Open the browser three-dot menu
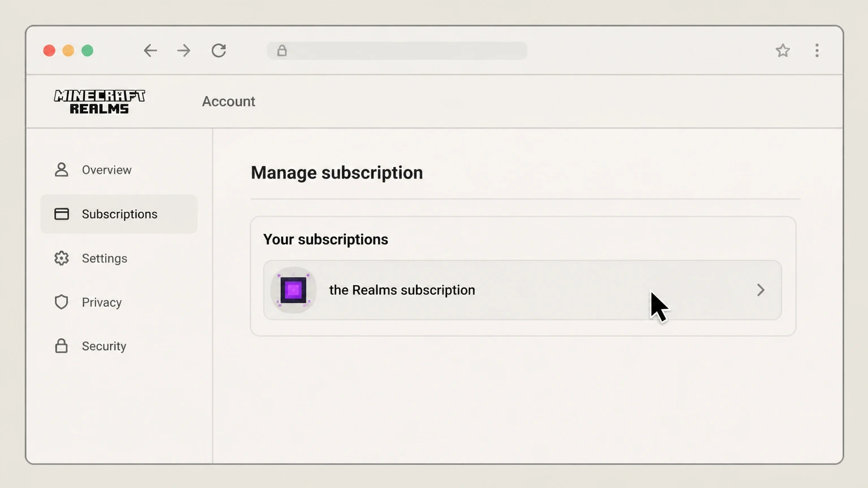 point(817,51)
